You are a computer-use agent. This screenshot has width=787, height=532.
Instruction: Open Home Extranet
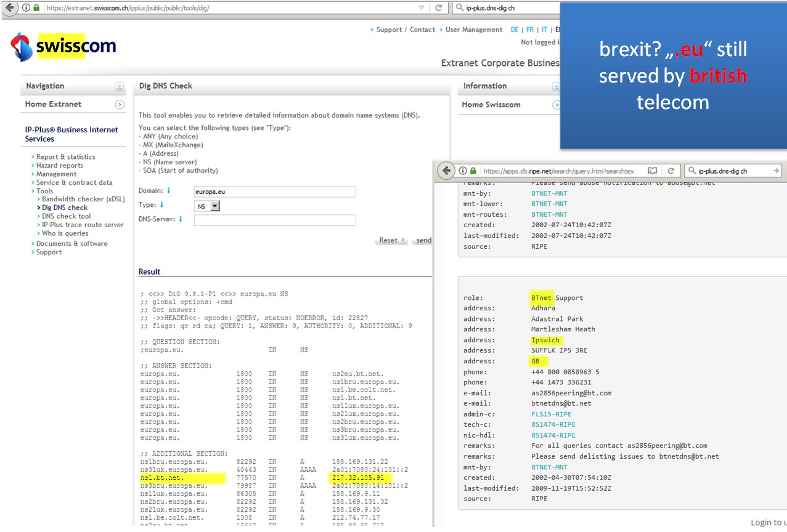(x=53, y=104)
